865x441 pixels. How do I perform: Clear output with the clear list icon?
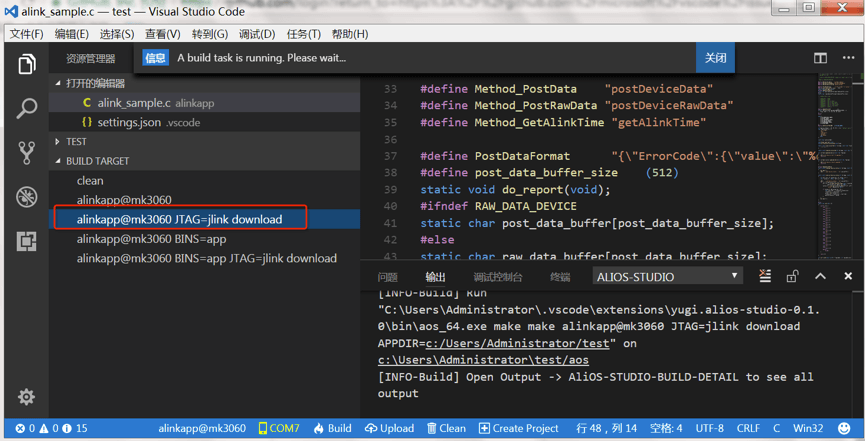(x=765, y=276)
